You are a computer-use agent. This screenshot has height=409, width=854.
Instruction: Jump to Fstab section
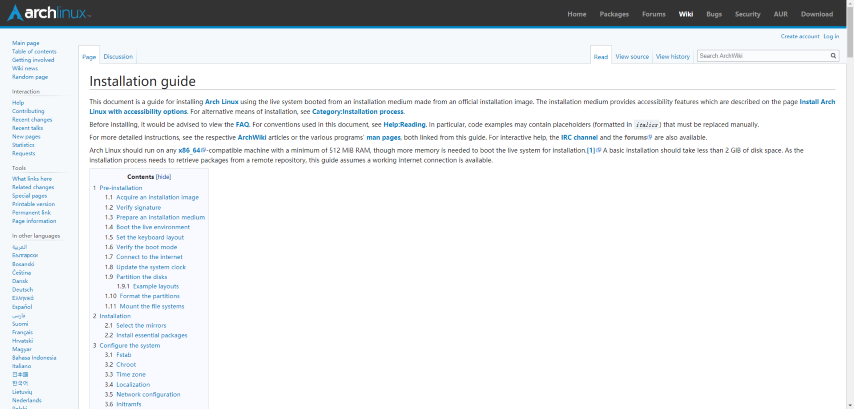point(124,355)
